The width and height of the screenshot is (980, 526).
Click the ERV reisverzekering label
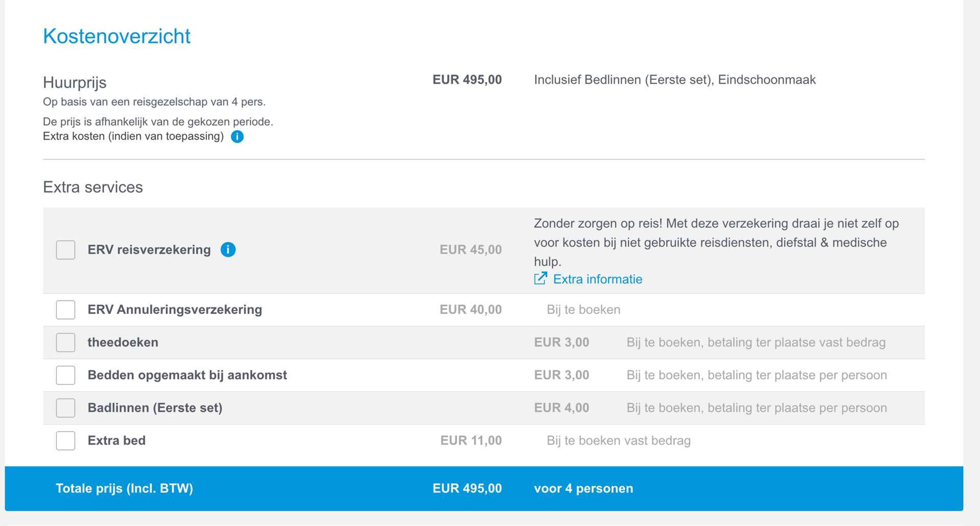[149, 249]
